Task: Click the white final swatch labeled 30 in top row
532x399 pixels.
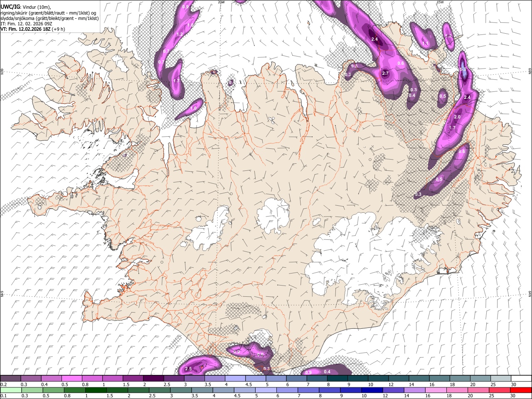Action: pyautogui.click(x=521, y=378)
